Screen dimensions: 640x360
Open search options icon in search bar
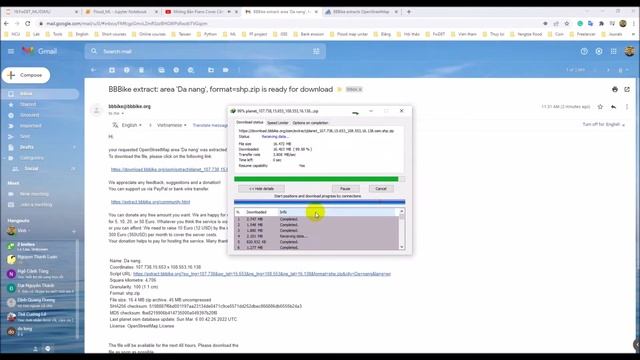316,51
